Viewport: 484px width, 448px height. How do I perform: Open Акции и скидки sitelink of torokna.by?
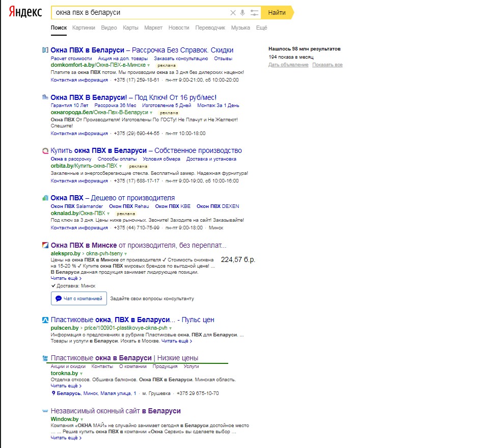[x=68, y=366]
